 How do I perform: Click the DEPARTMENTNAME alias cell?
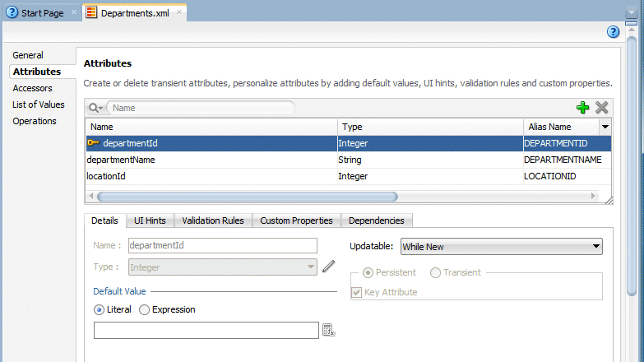point(567,160)
